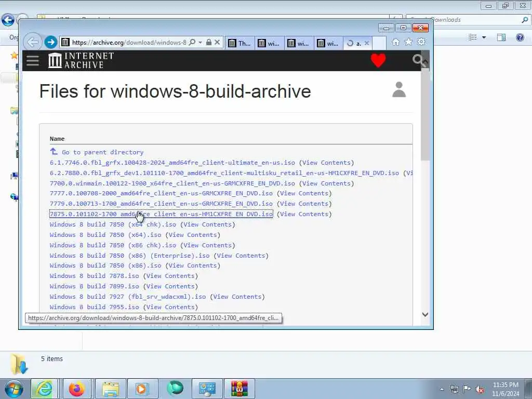Switch to the 'Th...' browser tab

(x=240, y=43)
